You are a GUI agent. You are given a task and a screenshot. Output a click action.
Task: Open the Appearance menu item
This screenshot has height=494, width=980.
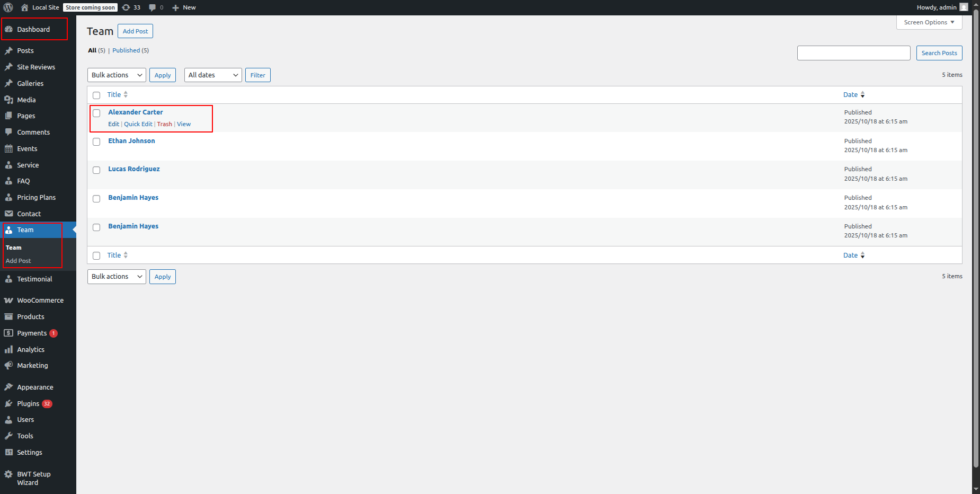coord(35,387)
